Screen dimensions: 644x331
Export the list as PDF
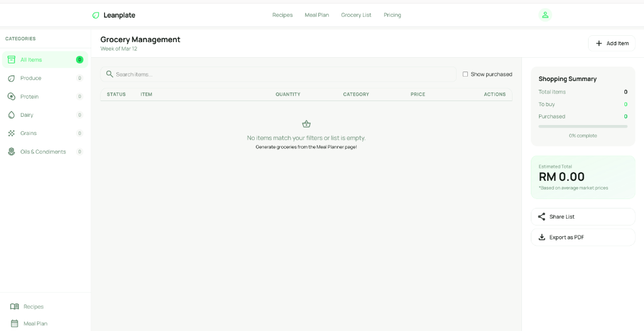(x=582, y=237)
